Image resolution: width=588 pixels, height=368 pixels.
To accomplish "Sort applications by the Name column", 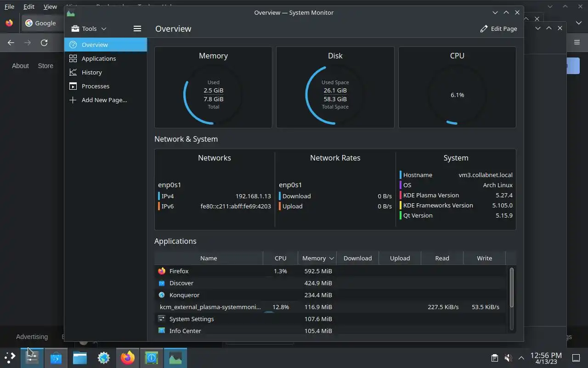I will [209, 258].
